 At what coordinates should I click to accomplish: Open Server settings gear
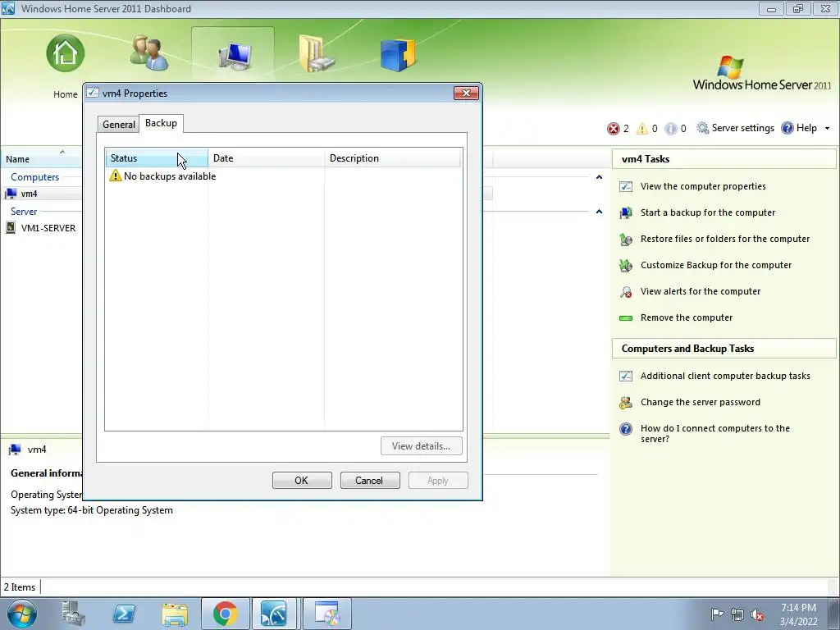tap(702, 128)
